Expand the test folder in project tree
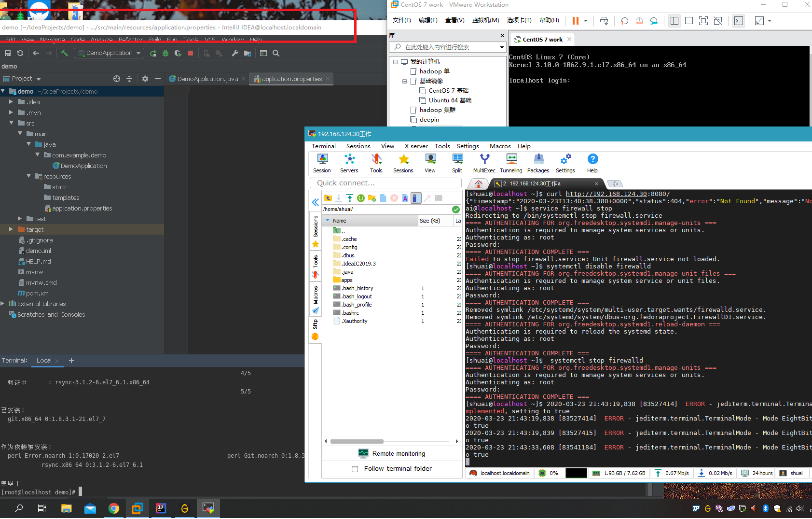The height and width of the screenshot is (519, 812). click(20, 219)
